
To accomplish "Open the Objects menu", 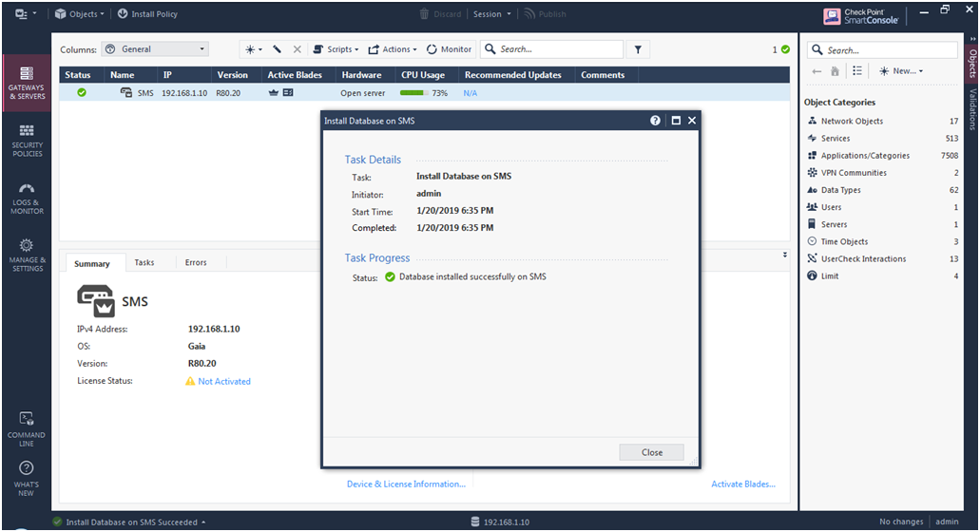I will (x=80, y=13).
